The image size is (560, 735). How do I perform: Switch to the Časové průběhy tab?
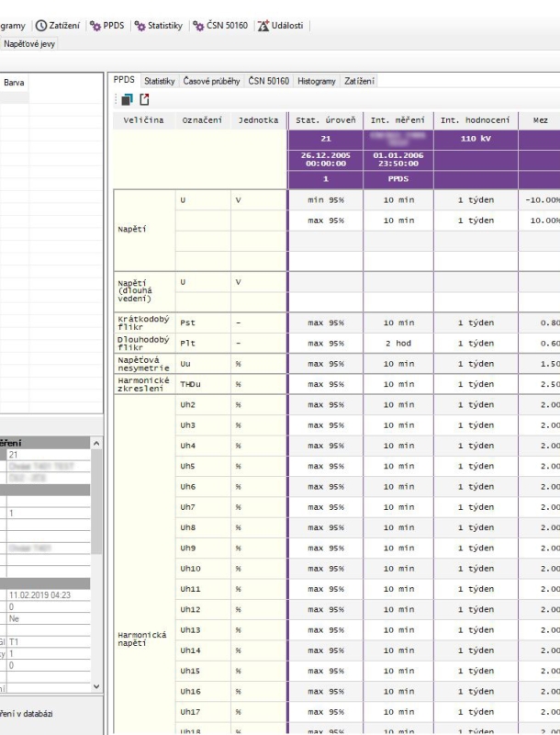[211, 81]
